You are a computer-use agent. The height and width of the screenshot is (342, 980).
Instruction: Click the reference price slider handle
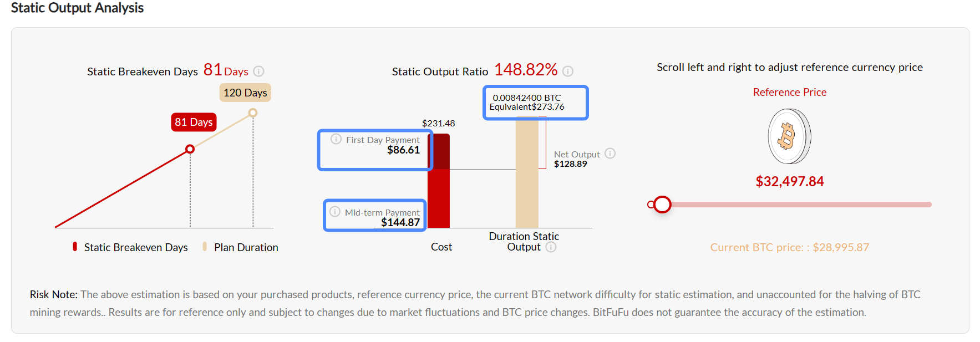click(x=662, y=205)
